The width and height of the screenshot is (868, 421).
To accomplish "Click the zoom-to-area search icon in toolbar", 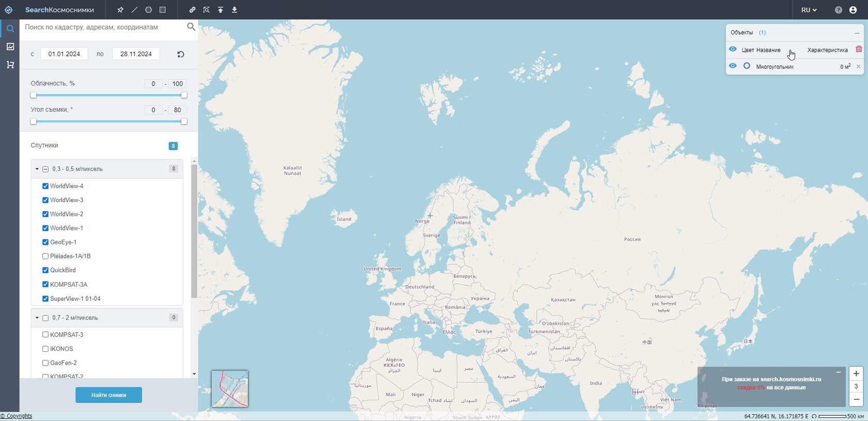I will [x=206, y=10].
